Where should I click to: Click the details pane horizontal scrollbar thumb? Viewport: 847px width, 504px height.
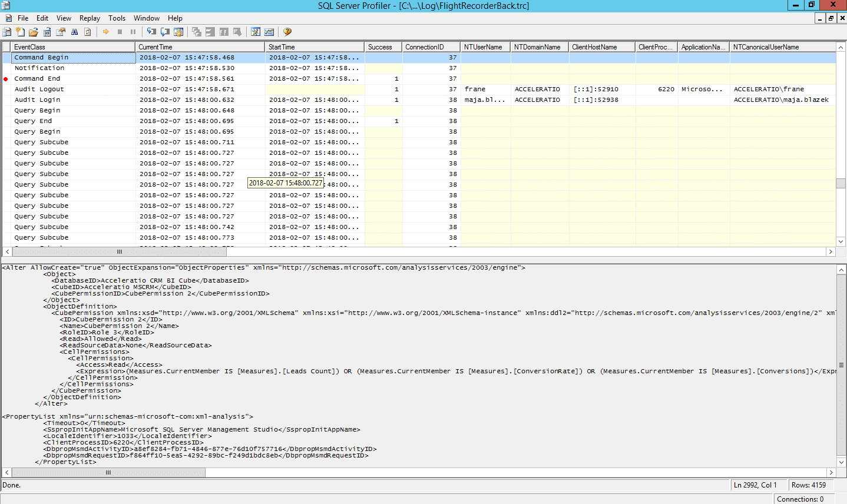108,472
